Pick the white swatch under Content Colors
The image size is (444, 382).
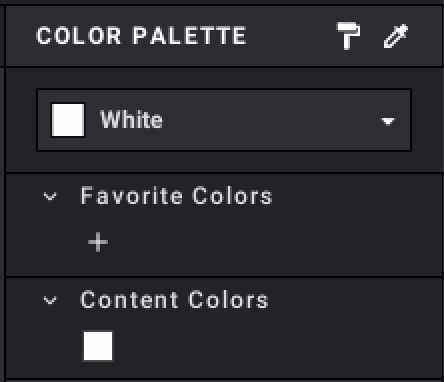click(x=98, y=346)
